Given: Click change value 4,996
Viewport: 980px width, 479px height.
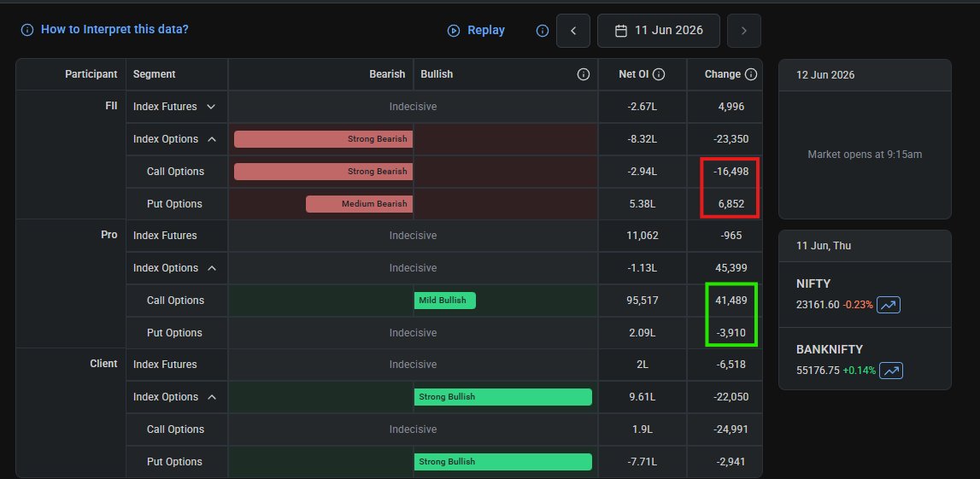Looking at the screenshot, I should [731, 107].
